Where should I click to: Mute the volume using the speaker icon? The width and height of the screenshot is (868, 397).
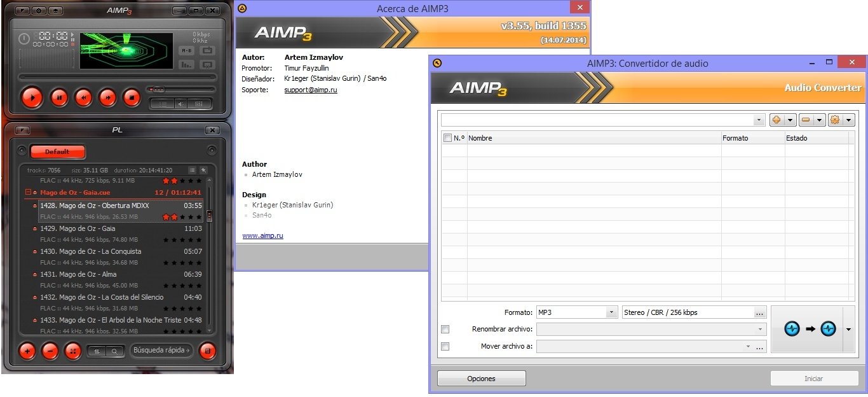[x=181, y=103]
